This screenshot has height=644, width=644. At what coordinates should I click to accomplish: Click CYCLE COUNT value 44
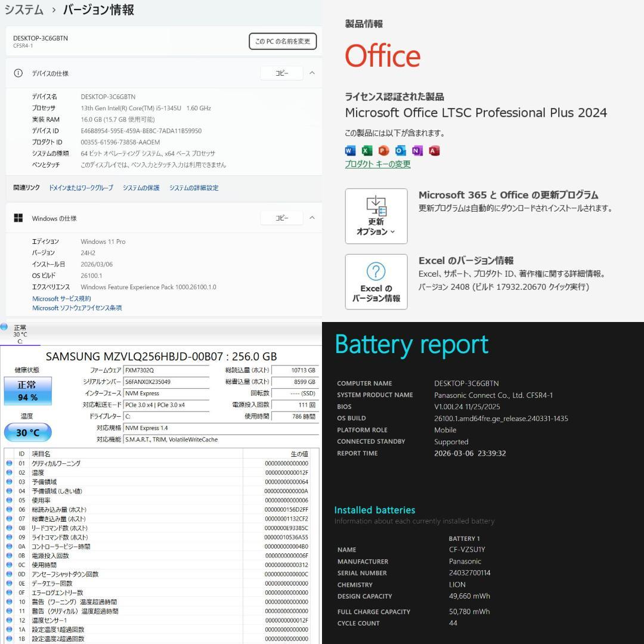pos(453,623)
